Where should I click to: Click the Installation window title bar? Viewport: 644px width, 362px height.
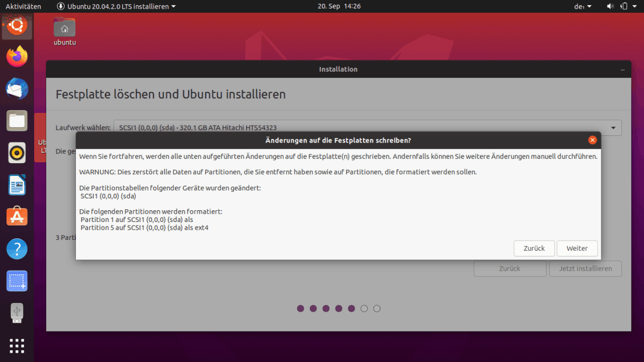point(338,69)
